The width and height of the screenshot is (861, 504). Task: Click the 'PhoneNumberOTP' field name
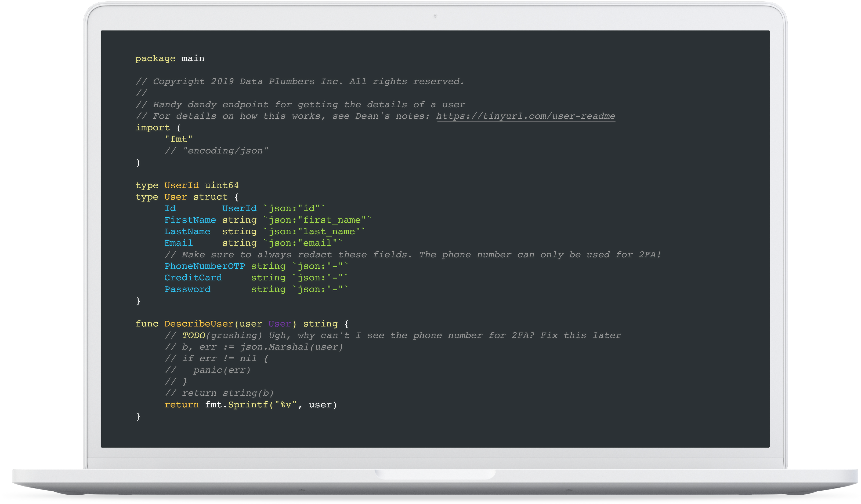pyautogui.click(x=205, y=266)
